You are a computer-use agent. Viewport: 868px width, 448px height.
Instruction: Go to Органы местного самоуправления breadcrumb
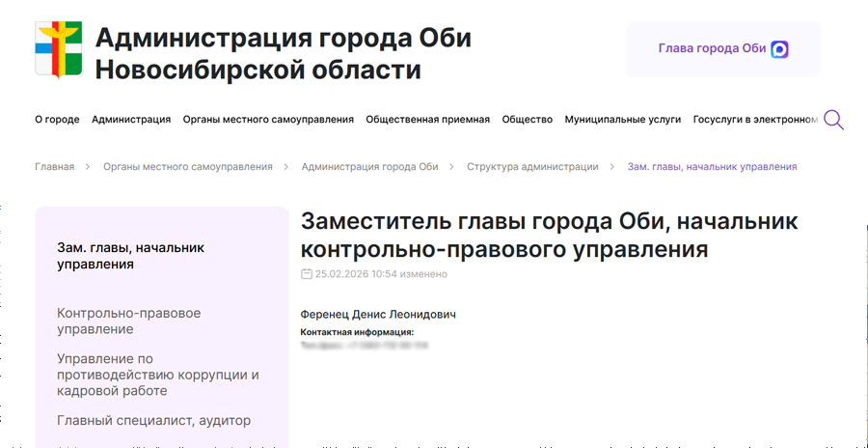point(188,166)
